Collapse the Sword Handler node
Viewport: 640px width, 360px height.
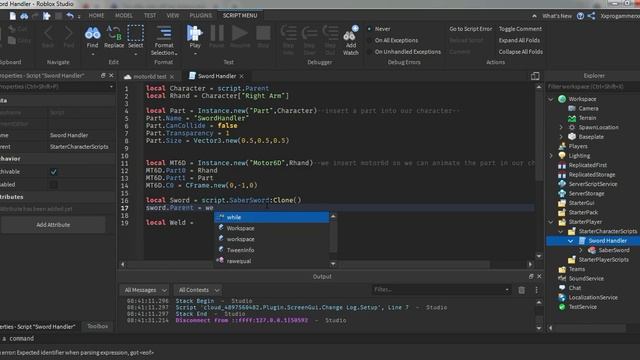pyautogui.click(x=571, y=241)
